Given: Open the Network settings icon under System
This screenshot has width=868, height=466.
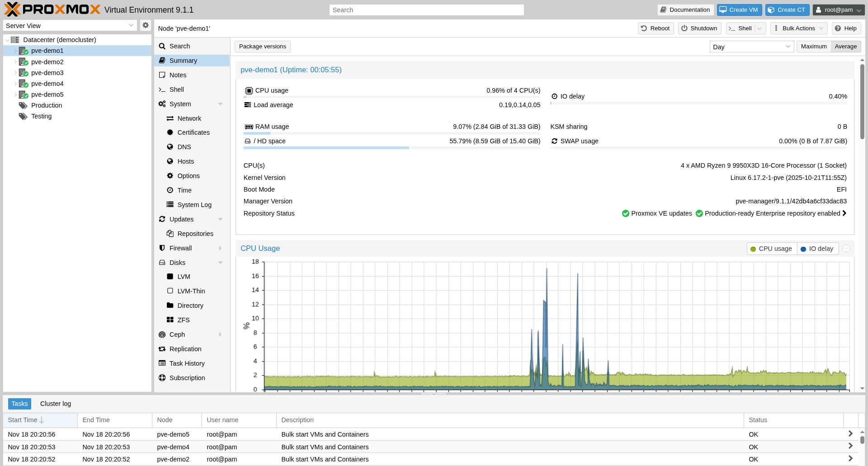Looking at the screenshot, I should tap(170, 118).
